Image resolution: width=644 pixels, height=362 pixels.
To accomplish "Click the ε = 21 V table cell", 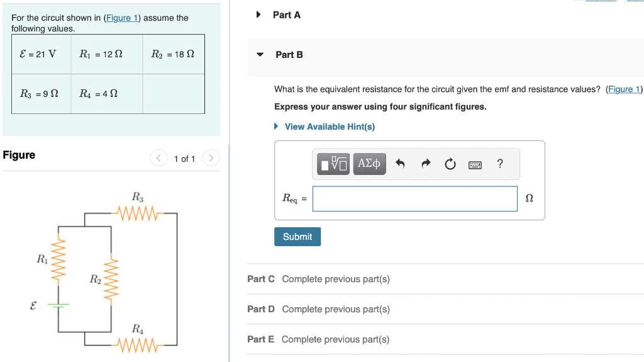I will click(41, 54).
